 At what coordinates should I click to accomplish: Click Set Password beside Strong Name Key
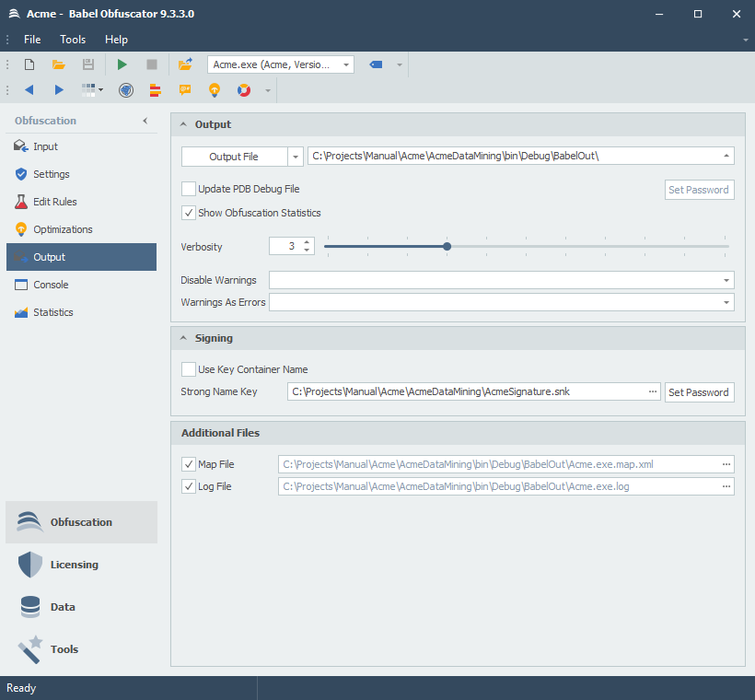point(699,392)
